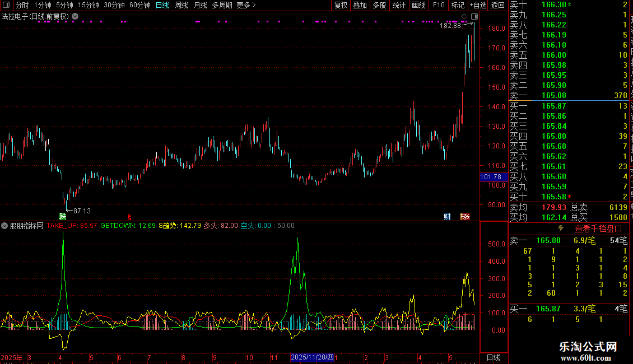Click the lightning bolt icon beside 查看千档盘口
This screenshot has width=633, height=364.
click(561, 228)
